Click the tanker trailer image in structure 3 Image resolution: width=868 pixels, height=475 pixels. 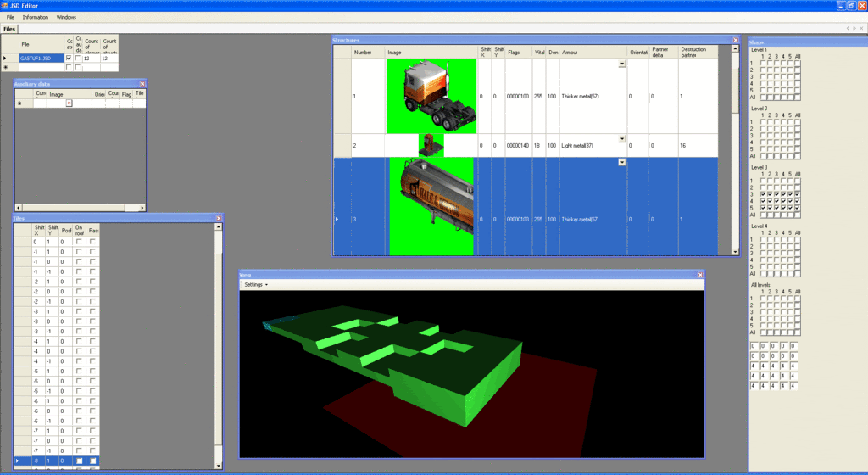[431, 206]
